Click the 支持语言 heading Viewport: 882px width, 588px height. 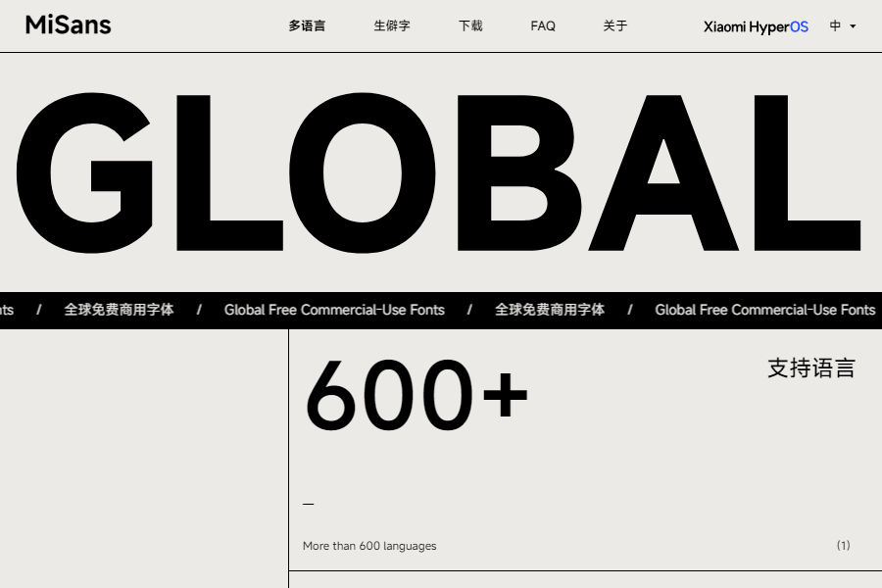(x=811, y=368)
